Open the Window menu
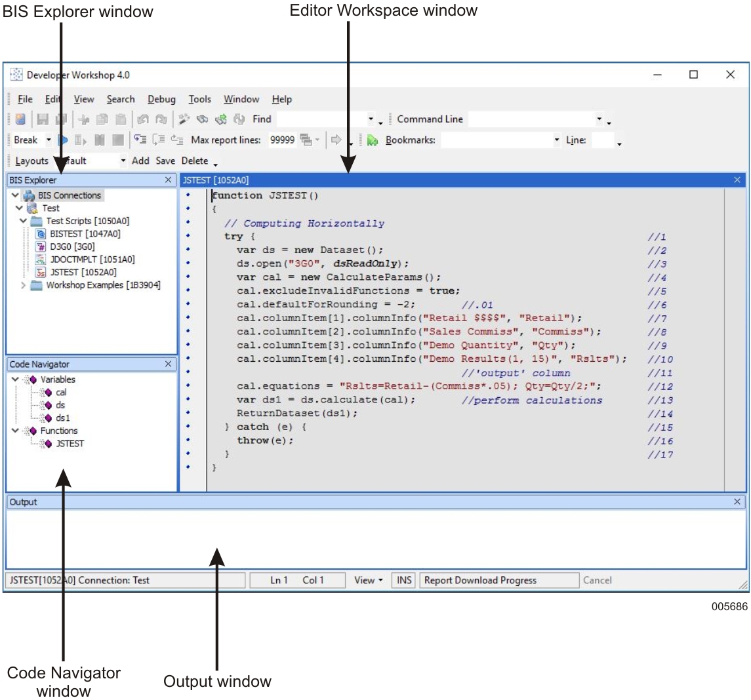Screen dimensions: 751x700 (241, 99)
